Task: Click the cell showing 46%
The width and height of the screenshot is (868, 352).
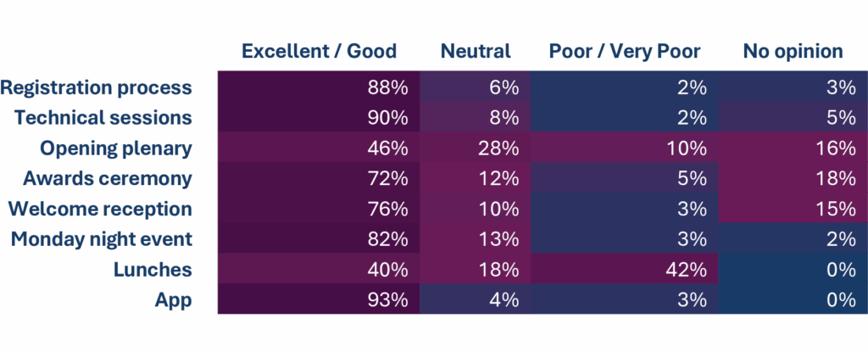Action: (x=319, y=148)
